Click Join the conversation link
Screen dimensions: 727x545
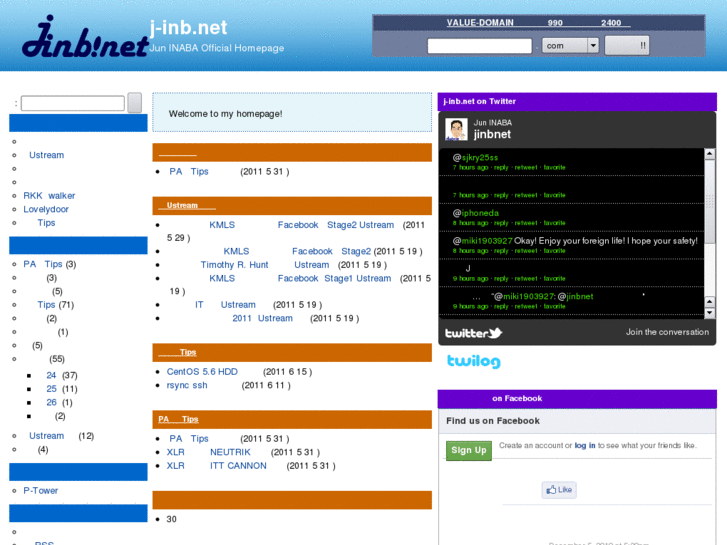tap(667, 332)
